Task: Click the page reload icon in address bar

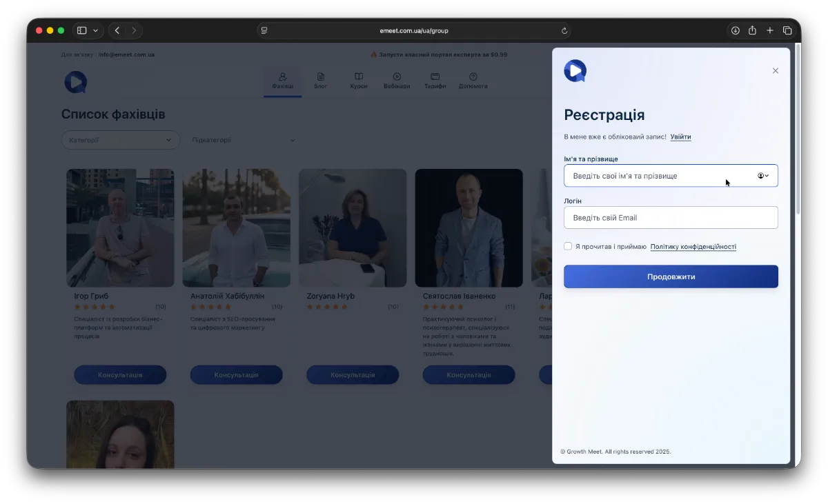Action: coord(564,30)
